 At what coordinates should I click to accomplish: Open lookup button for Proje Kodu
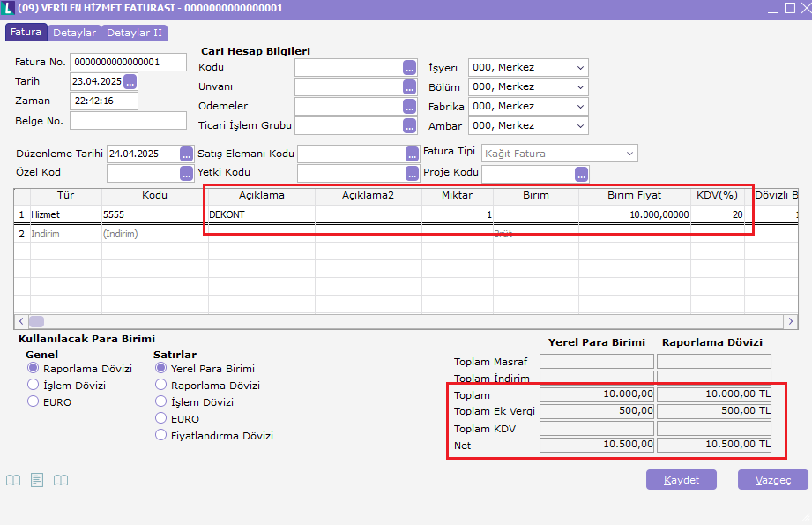point(582,175)
